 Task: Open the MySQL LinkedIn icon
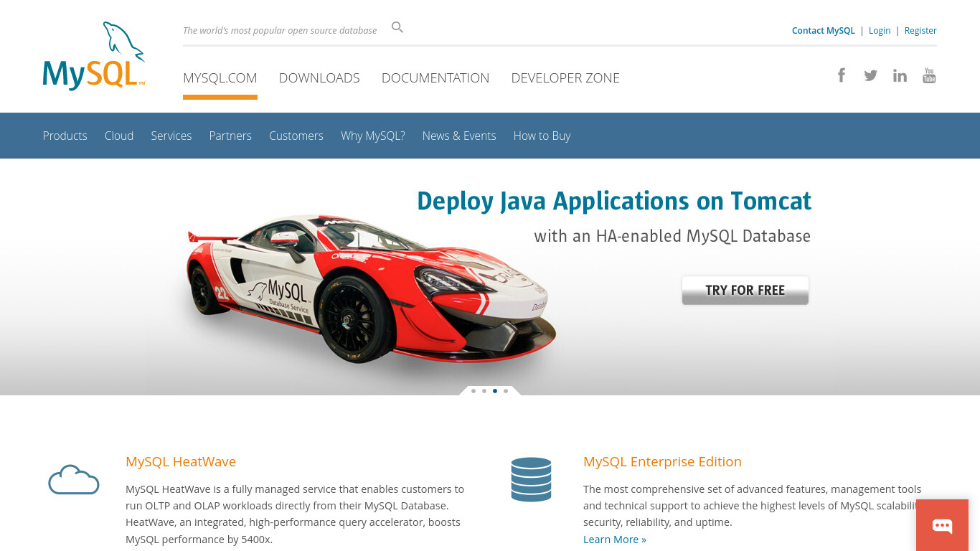tap(900, 75)
